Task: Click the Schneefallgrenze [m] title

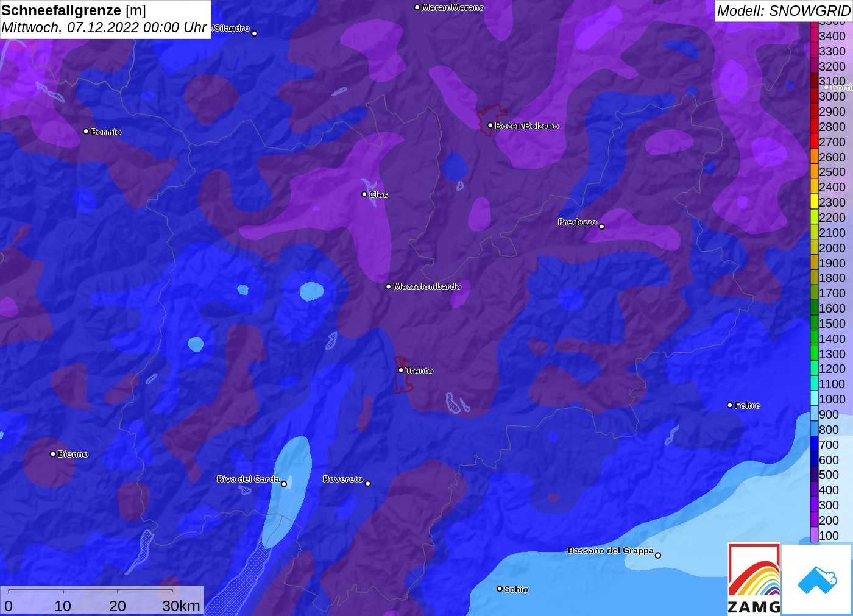Action: 74,10
